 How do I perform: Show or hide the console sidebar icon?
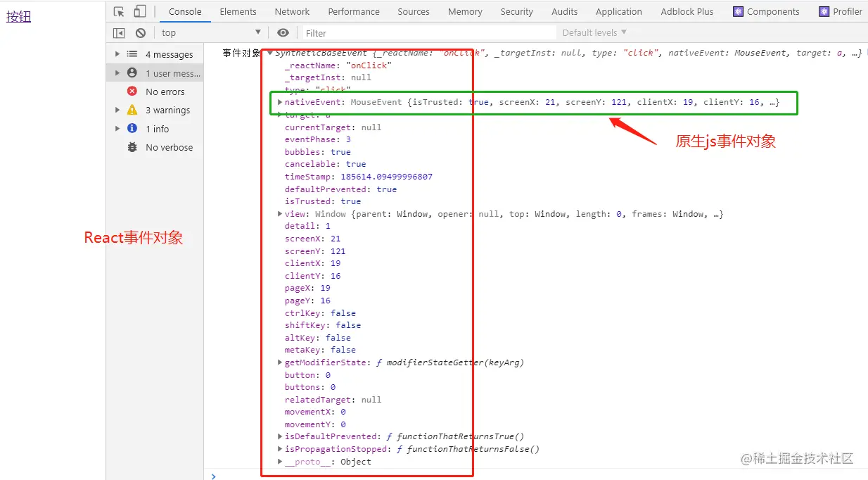119,32
